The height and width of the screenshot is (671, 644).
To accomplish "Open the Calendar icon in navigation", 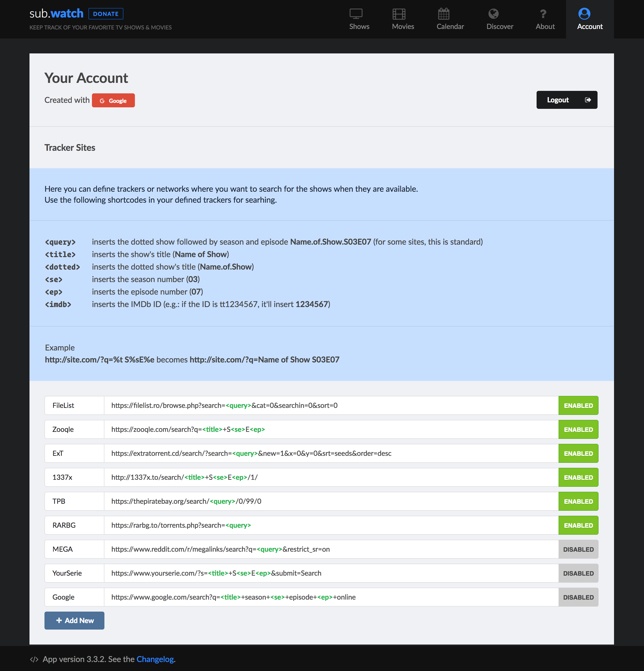I will pyautogui.click(x=443, y=14).
